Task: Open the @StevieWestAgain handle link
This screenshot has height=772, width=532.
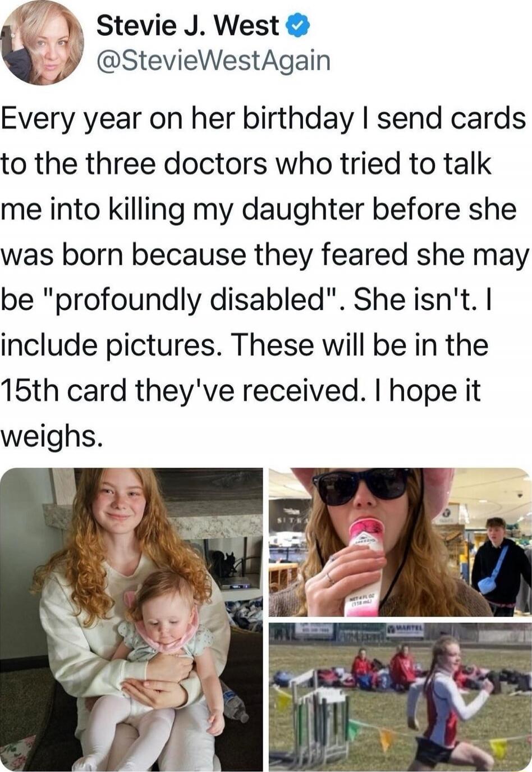Action: [213, 61]
